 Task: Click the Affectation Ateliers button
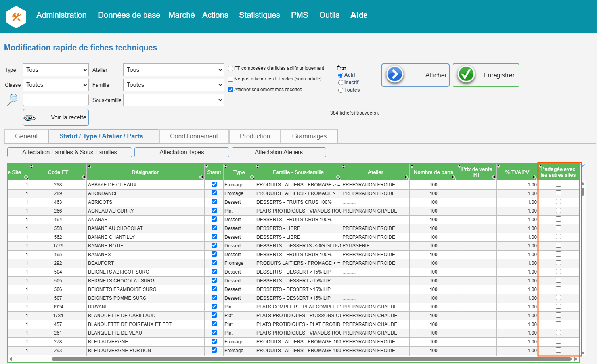[279, 152]
